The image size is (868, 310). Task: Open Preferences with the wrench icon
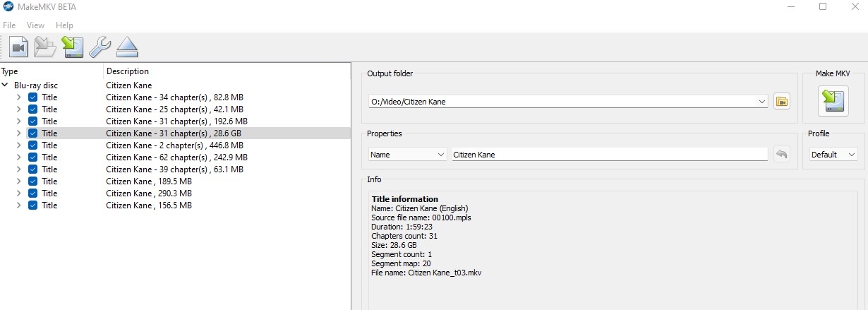pos(100,47)
